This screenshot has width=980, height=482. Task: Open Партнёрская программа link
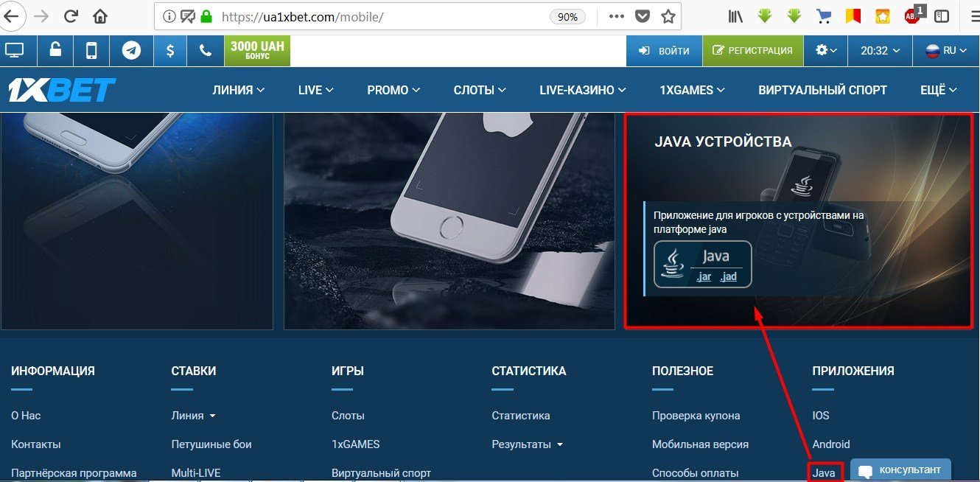74,473
